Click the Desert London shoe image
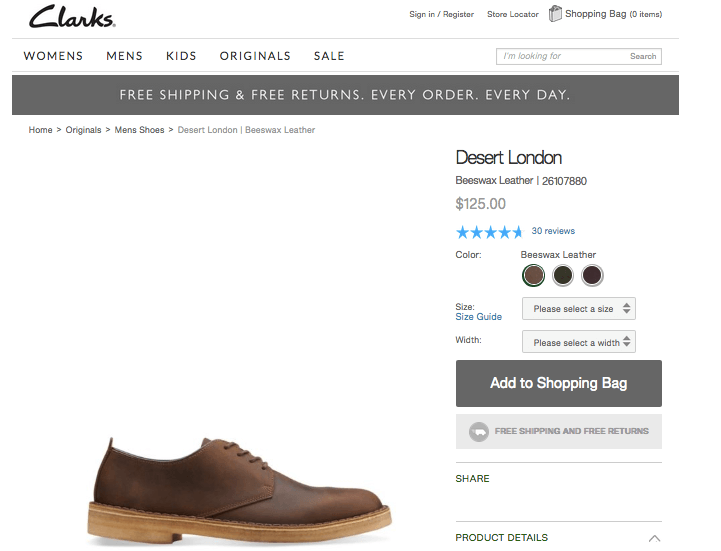Viewport: 721px width, 551px height. 238,488
